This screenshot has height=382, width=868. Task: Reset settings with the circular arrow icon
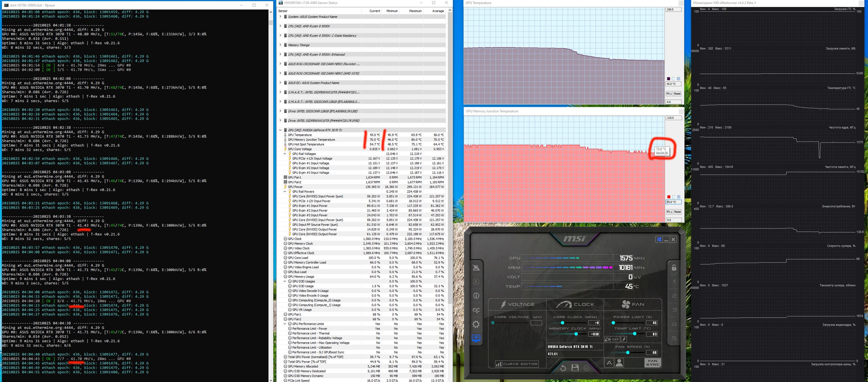563,368
